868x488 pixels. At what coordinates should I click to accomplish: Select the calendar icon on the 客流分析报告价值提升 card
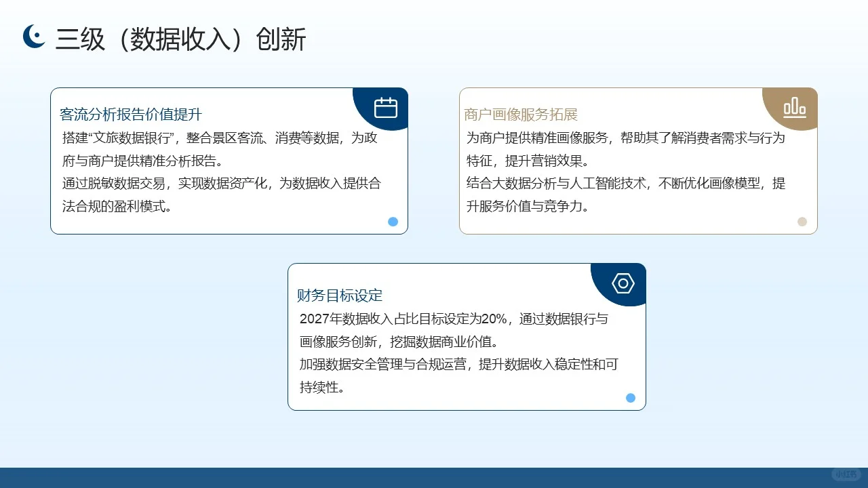click(x=386, y=106)
